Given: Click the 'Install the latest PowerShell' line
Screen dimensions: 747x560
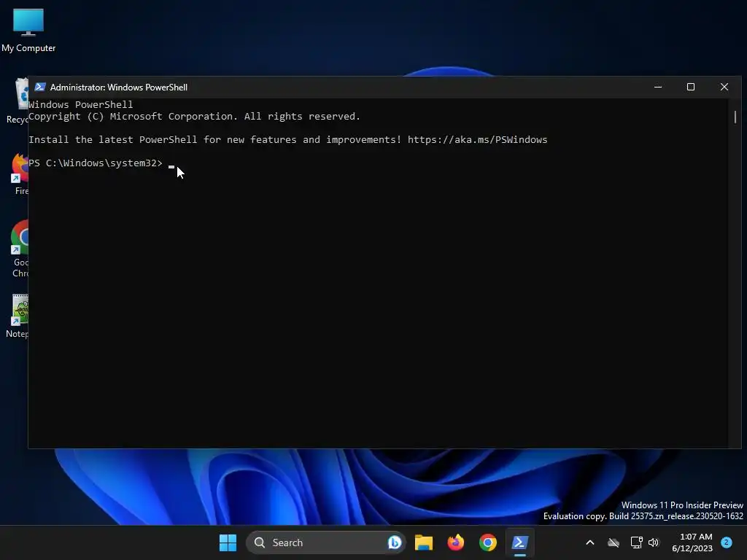Looking at the screenshot, I should [287, 139].
